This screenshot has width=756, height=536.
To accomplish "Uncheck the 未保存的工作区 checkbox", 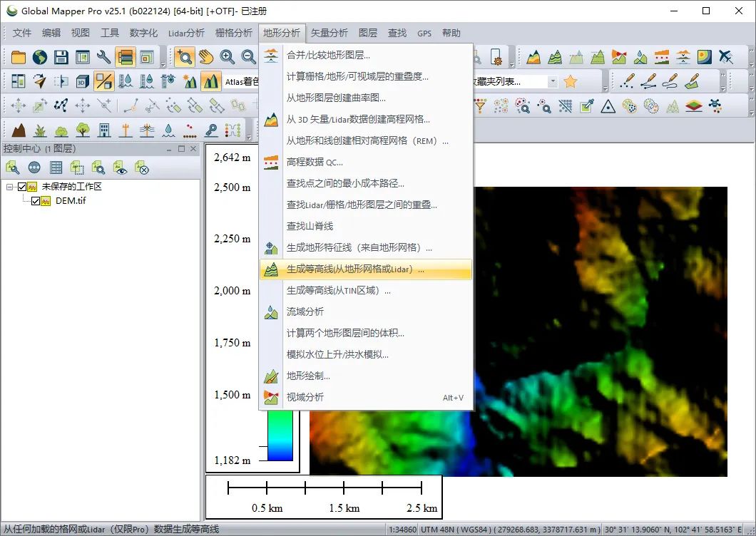I will point(21,187).
